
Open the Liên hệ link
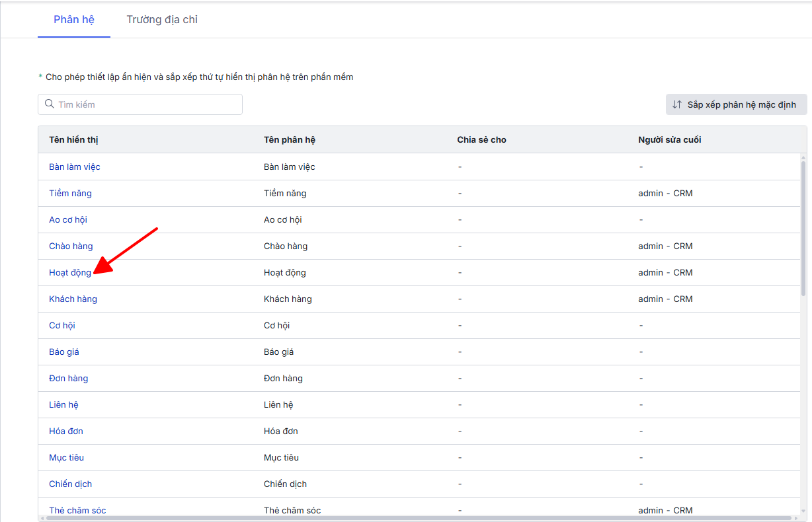pyautogui.click(x=63, y=404)
